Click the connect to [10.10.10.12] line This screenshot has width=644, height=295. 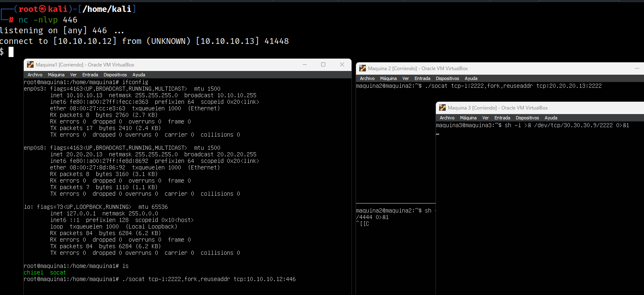[144, 41]
